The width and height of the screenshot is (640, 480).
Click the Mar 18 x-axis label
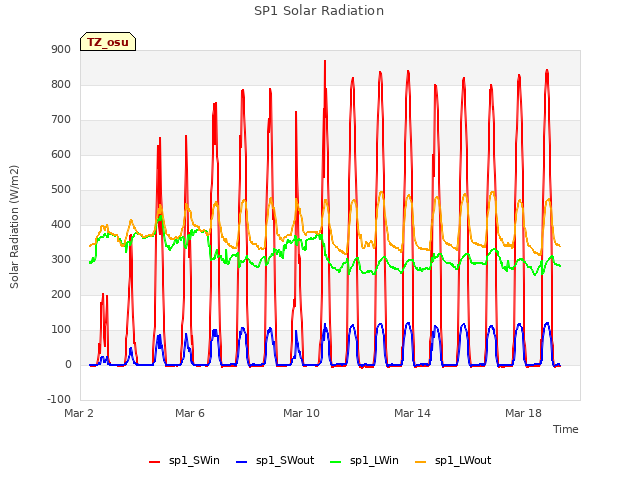coord(523,413)
